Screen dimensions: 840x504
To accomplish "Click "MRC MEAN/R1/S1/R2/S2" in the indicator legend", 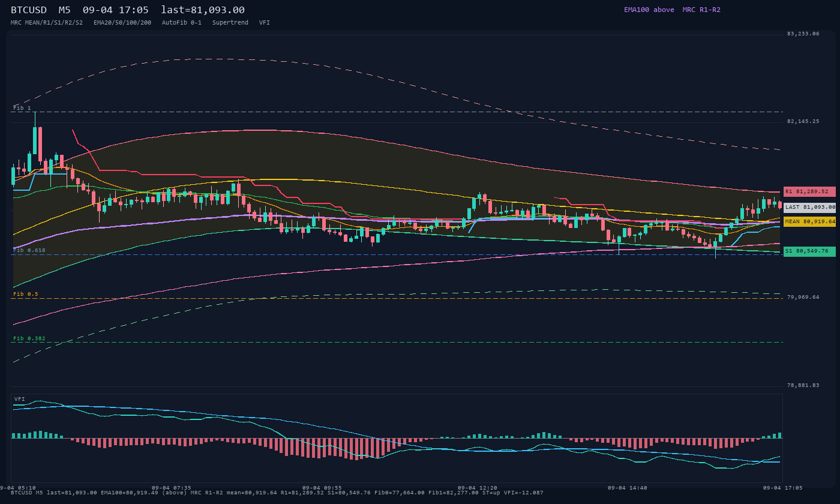I will 47,22.
